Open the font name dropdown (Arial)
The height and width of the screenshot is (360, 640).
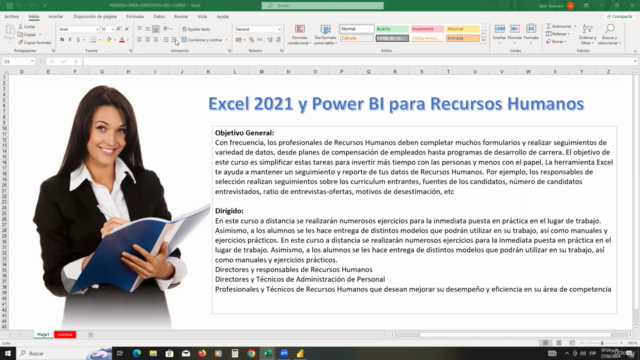(97, 29)
